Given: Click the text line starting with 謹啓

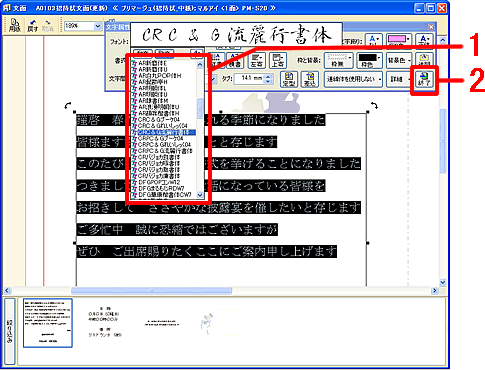Looking at the screenshot, I should point(201,120).
